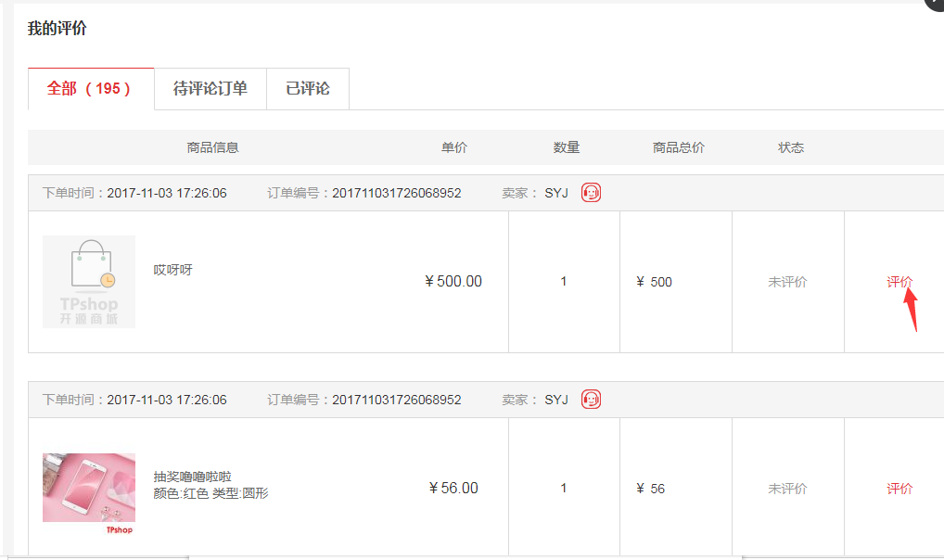944x560 pixels.
Task: Open the 已评论 tab
Action: tap(308, 89)
